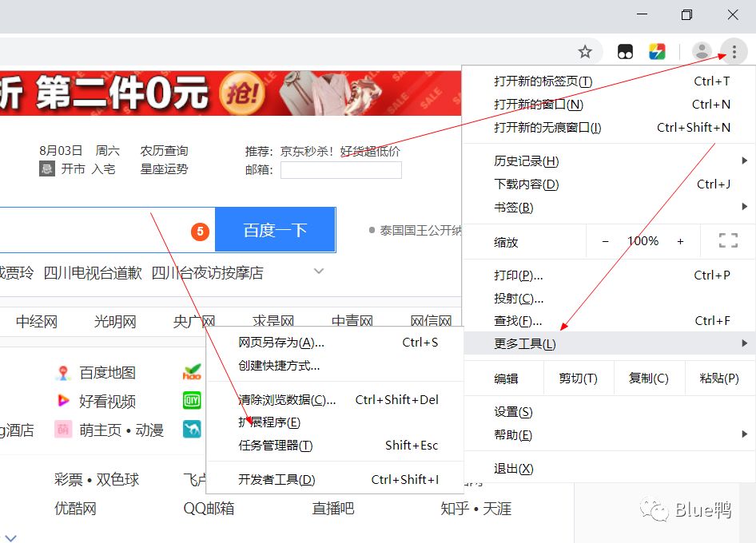Click 粘贴 in edit row
Screen dimensions: 756x543
[x=719, y=379]
